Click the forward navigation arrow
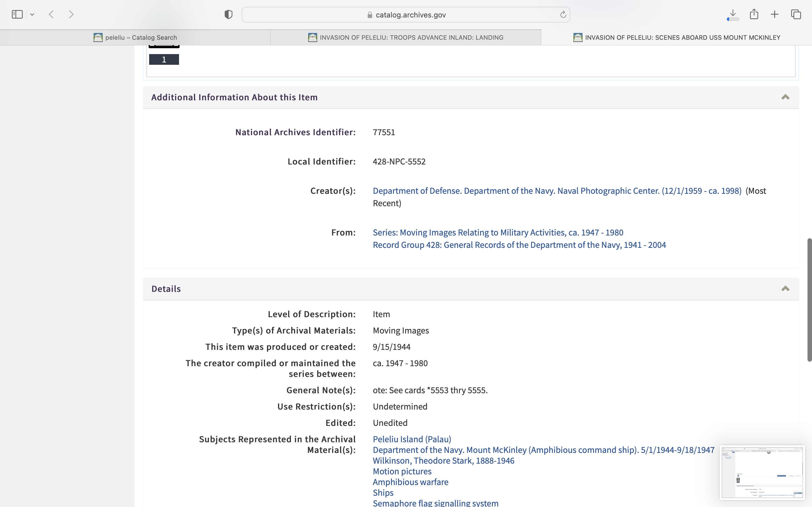Image resolution: width=812 pixels, height=507 pixels. (71, 14)
